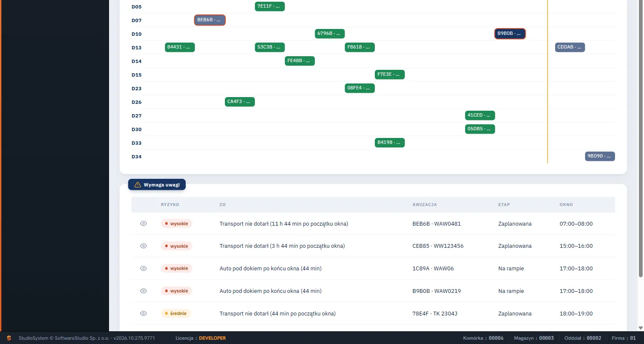Open the FE48B slot on dock D14

300,61
